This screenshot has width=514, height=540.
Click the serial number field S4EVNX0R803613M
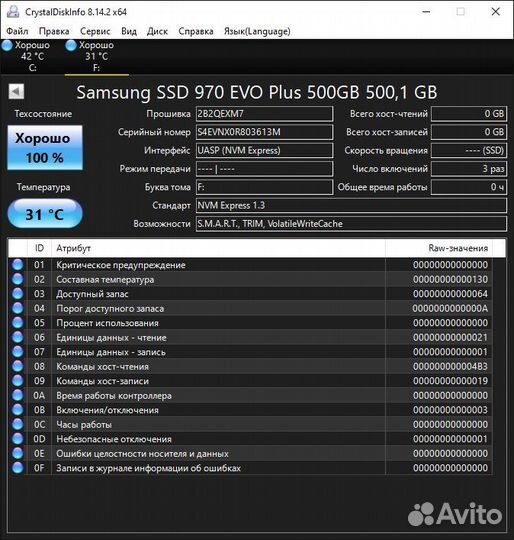[x=264, y=132]
